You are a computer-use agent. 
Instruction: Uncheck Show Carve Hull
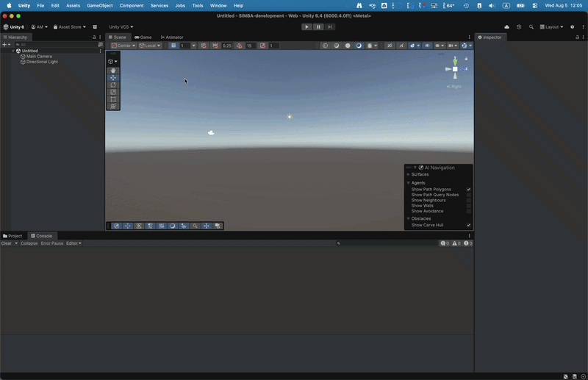pos(469,225)
